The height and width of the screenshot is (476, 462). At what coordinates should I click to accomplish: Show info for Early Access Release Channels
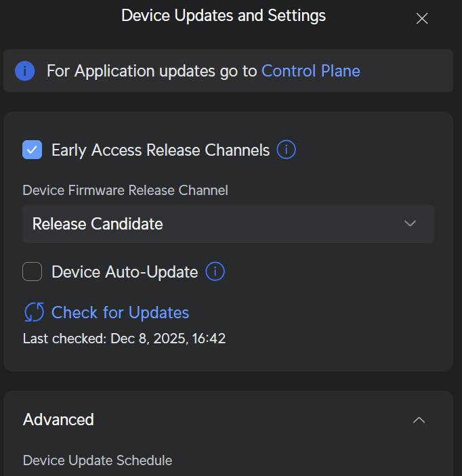[x=287, y=150]
